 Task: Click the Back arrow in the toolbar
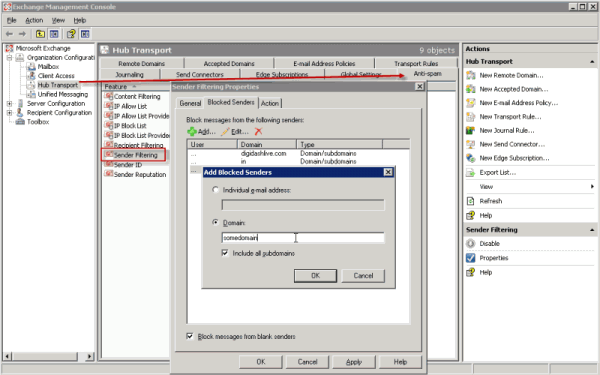[x=9, y=34]
